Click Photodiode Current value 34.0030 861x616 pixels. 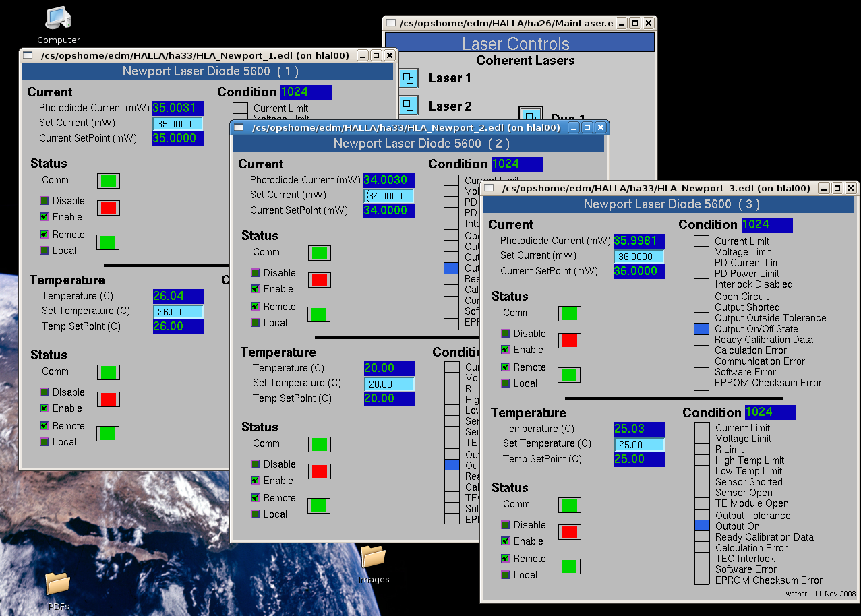coord(389,180)
